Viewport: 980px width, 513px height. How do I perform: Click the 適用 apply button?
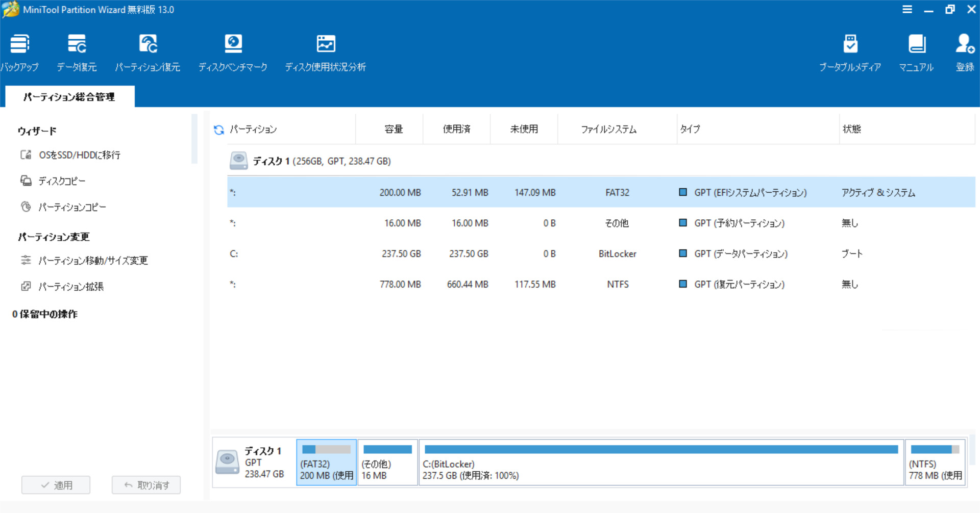pos(56,485)
